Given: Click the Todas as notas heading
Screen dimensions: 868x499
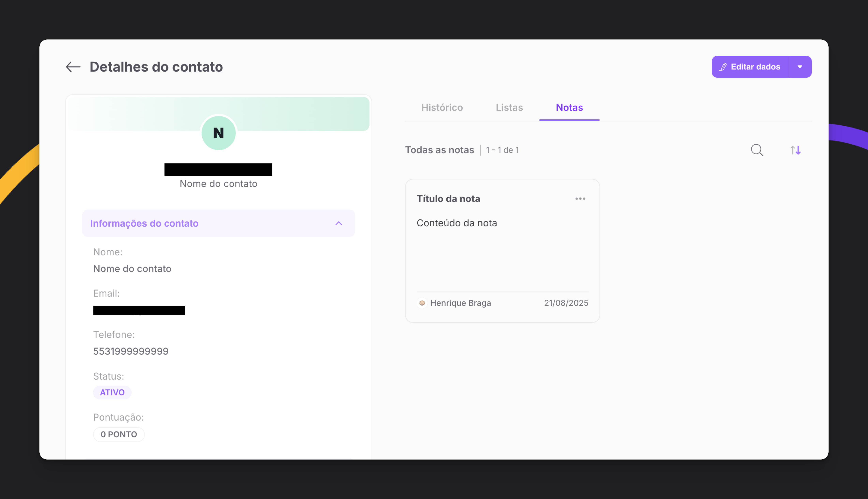Looking at the screenshot, I should click(x=439, y=150).
